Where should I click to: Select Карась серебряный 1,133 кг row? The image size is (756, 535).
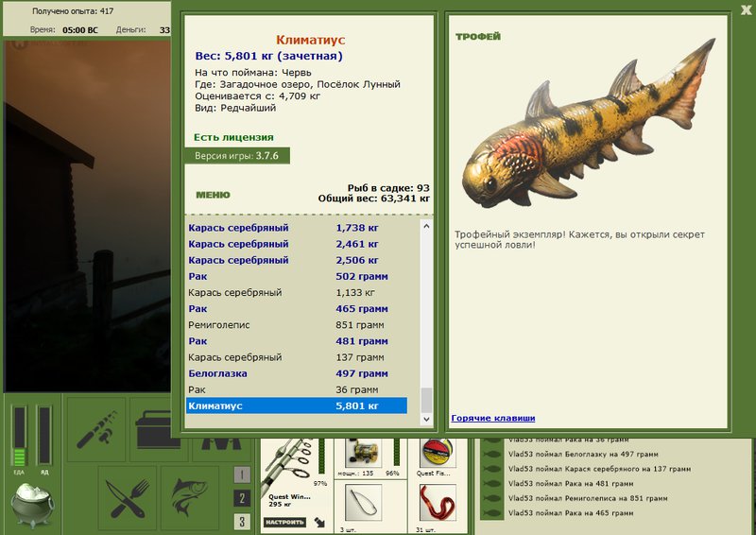[x=297, y=292]
